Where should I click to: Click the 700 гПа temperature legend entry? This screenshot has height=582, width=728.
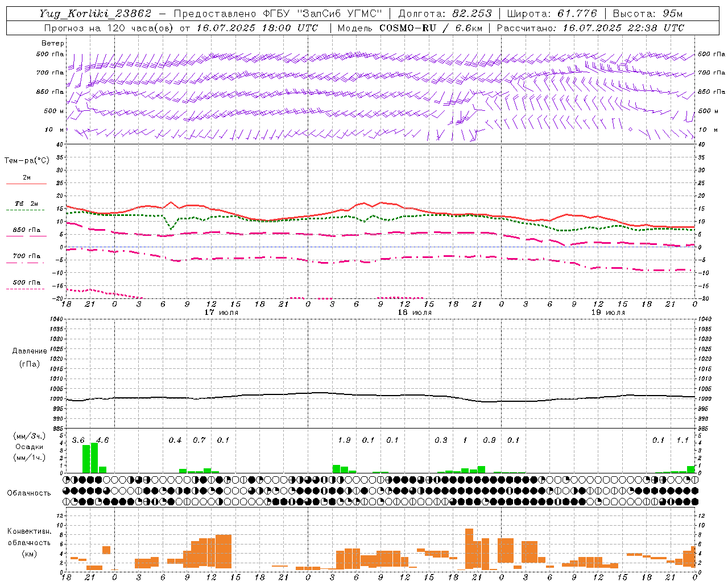(x=27, y=256)
